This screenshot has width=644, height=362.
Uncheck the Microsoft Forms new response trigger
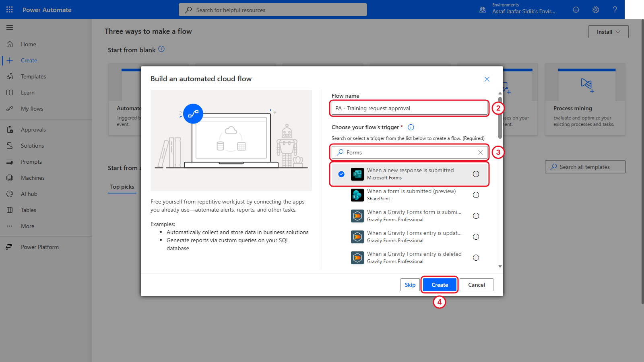(x=341, y=174)
